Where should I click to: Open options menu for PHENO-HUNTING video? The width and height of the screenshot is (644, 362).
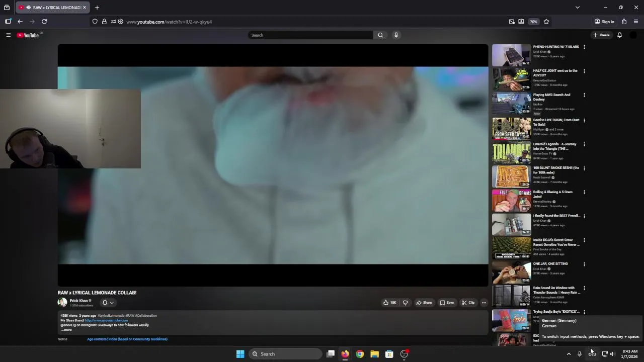click(584, 47)
